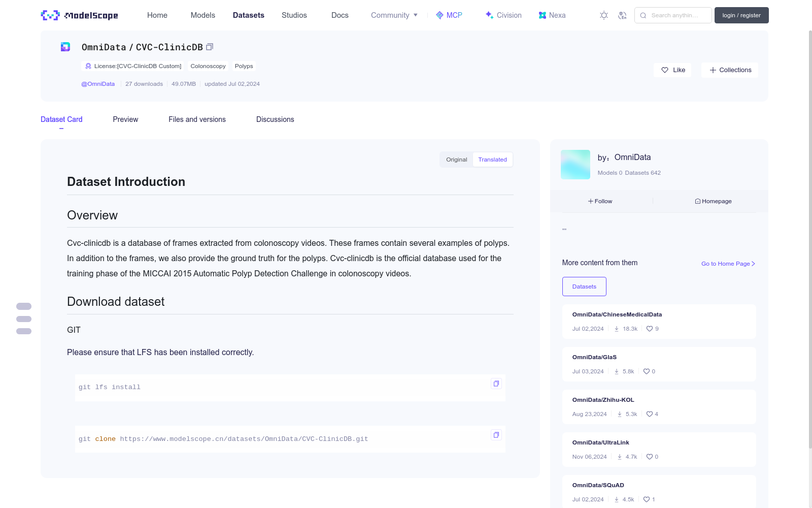Open the Docs navigation item
This screenshot has height=508, width=812.
pyautogui.click(x=340, y=15)
